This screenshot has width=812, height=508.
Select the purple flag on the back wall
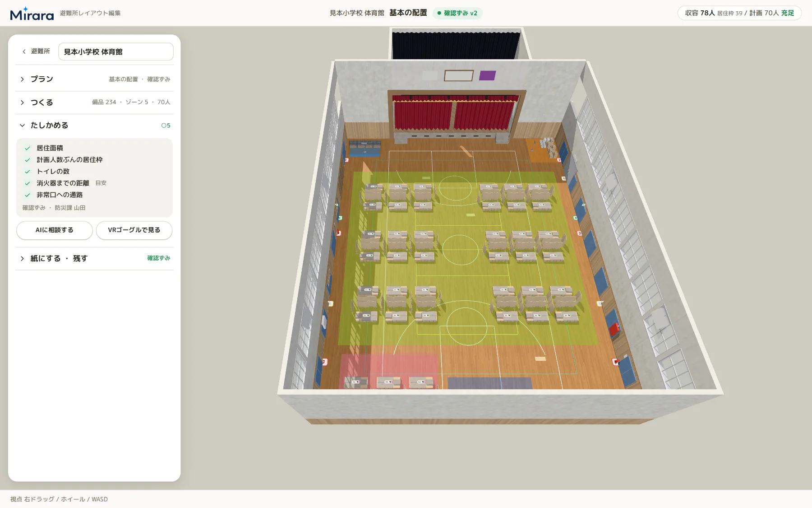[x=487, y=75]
